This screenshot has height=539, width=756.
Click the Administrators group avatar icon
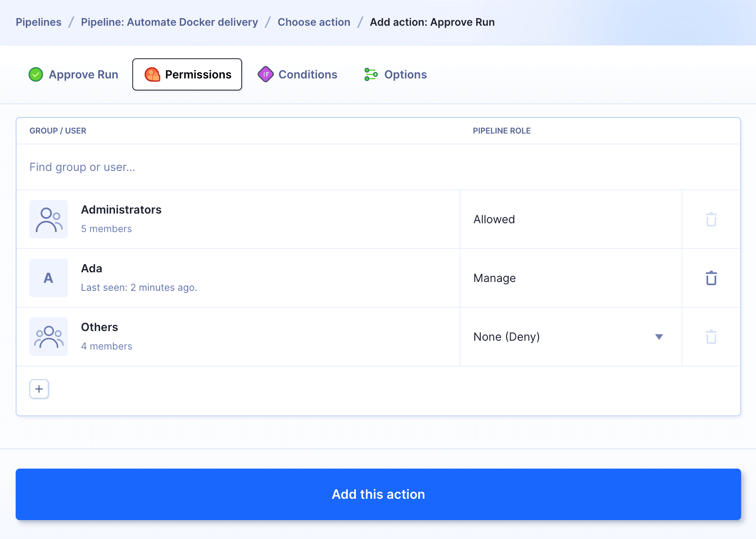(x=49, y=219)
